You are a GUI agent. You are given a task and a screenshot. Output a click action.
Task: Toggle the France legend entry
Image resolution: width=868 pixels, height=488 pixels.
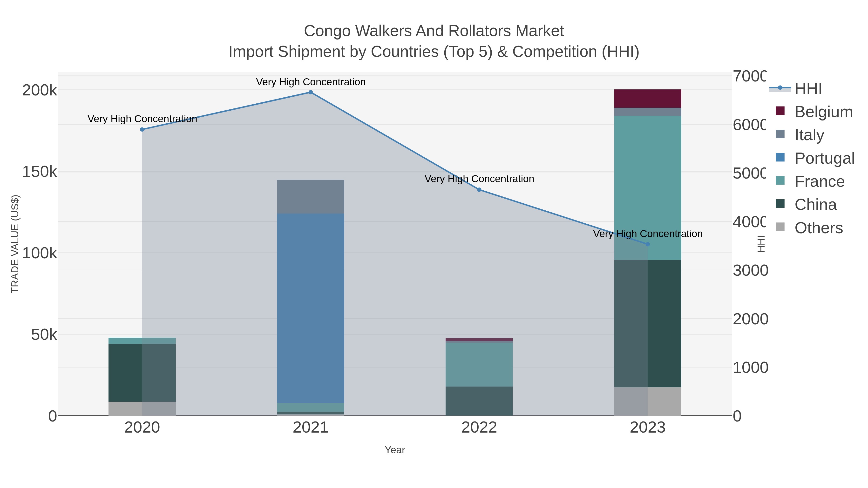pos(810,181)
